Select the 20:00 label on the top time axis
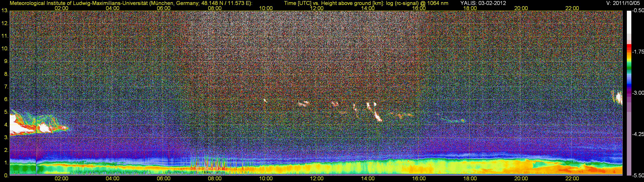The image size is (644, 182). (x=521, y=8)
